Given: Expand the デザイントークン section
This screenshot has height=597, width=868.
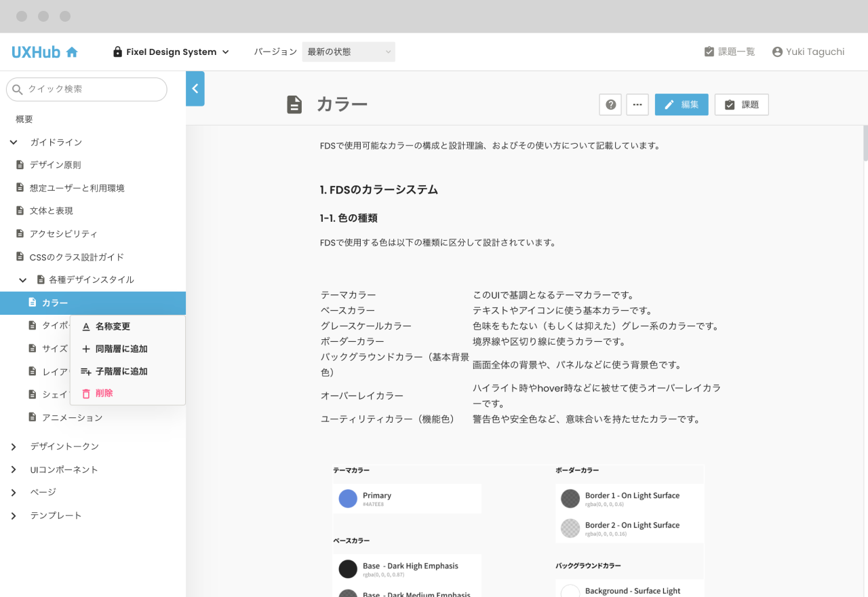Looking at the screenshot, I should (14, 446).
